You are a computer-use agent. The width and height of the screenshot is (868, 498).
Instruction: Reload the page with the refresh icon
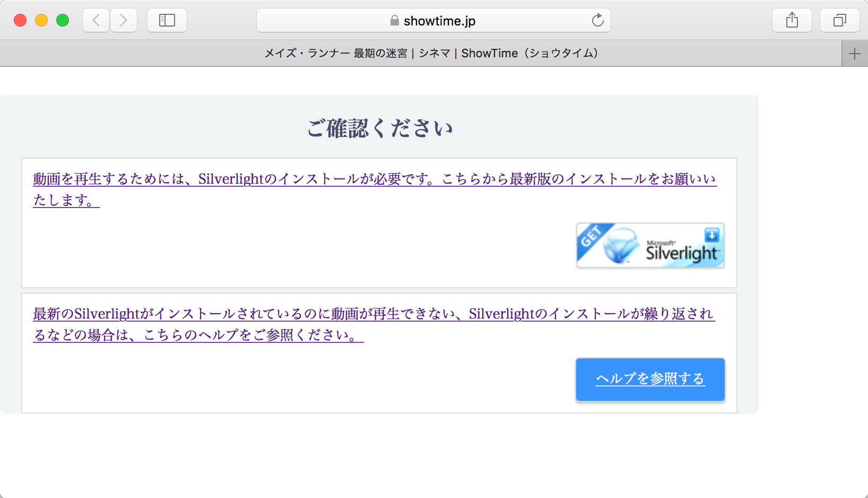point(598,20)
